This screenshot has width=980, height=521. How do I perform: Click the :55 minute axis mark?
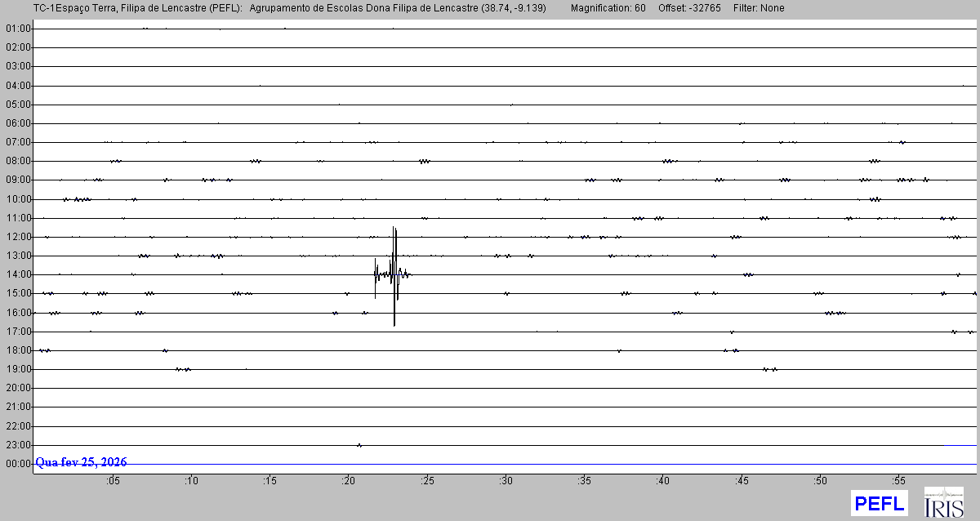point(898,480)
